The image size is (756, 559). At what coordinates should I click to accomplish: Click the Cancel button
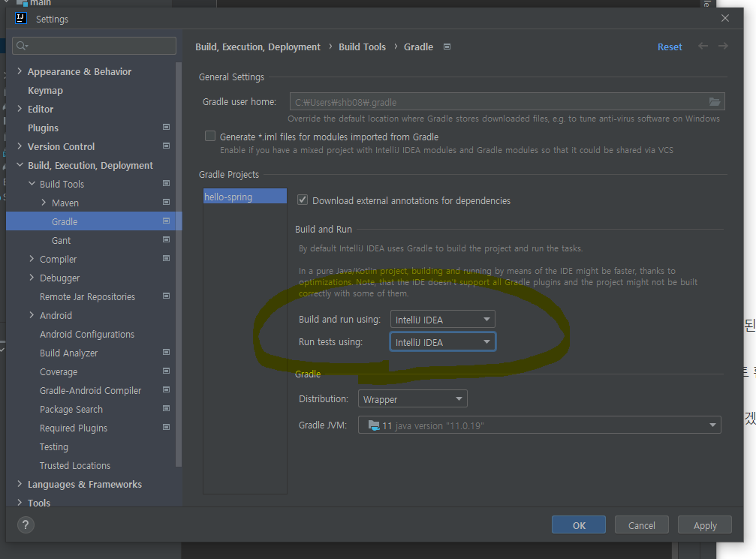pyautogui.click(x=642, y=524)
